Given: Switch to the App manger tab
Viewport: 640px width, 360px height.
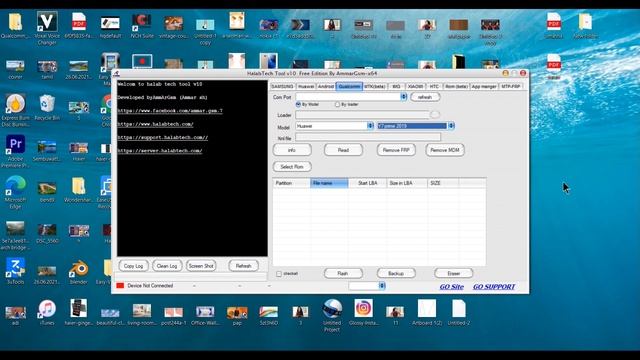Looking at the screenshot, I should pyautogui.click(x=484, y=87).
